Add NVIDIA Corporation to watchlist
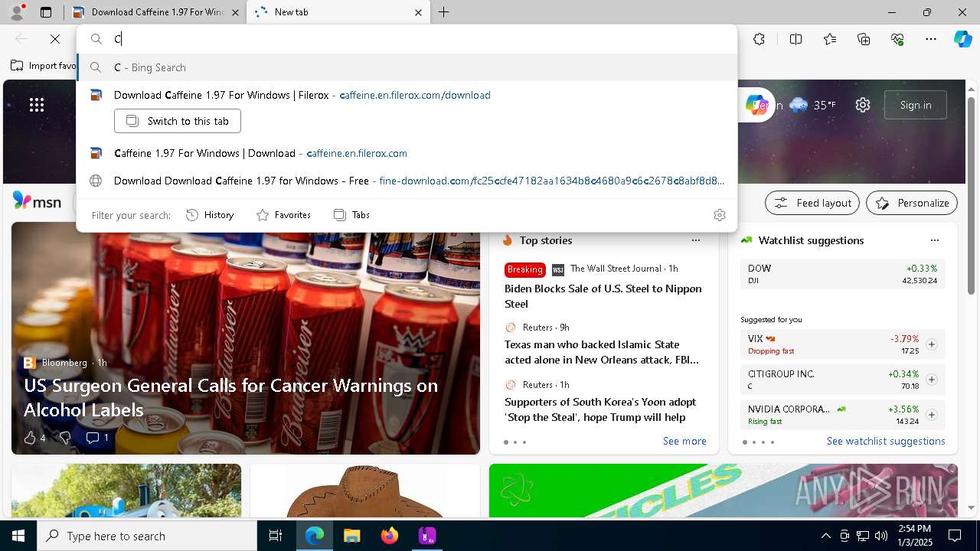Image resolution: width=980 pixels, height=551 pixels. click(932, 415)
